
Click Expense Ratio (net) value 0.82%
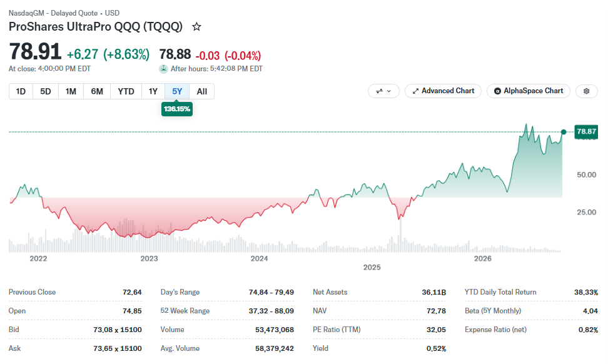click(x=588, y=330)
